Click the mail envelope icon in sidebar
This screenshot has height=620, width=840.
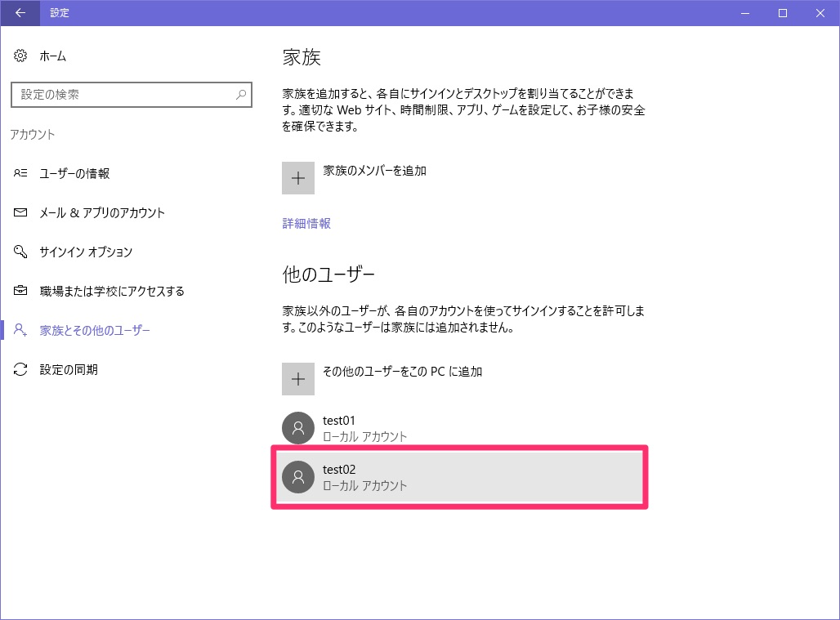(x=20, y=212)
